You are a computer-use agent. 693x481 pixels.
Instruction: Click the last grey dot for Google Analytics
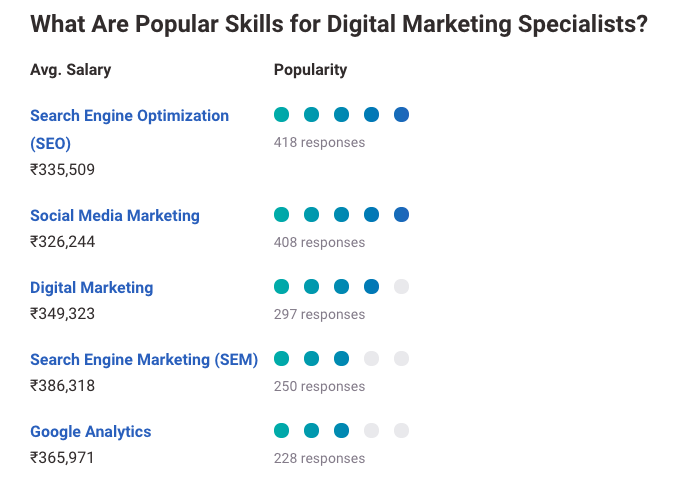coord(401,431)
